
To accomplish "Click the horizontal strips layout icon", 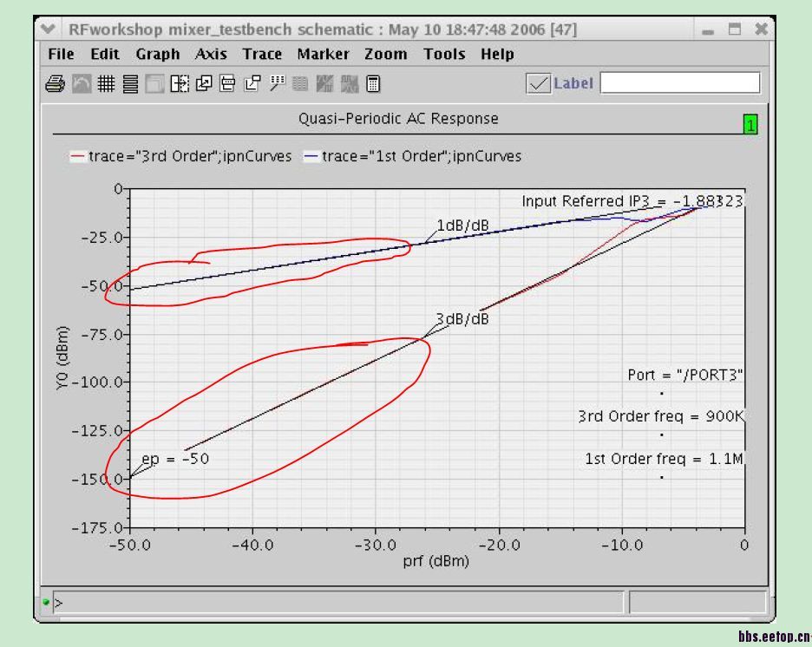I will (130, 84).
